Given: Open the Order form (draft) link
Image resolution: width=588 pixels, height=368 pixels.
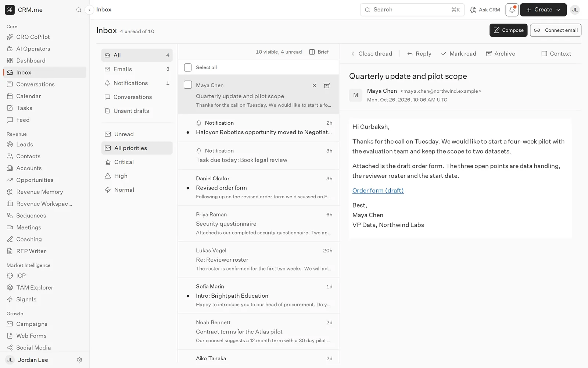Looking at the screenshot, I should (x=378, y=191).
